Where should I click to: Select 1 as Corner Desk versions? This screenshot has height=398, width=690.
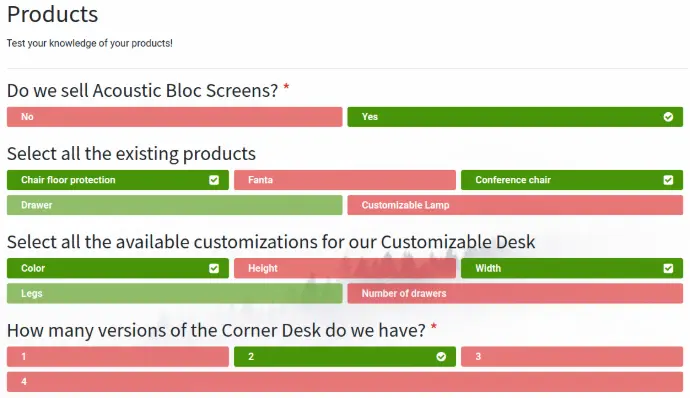coord(117,357)
